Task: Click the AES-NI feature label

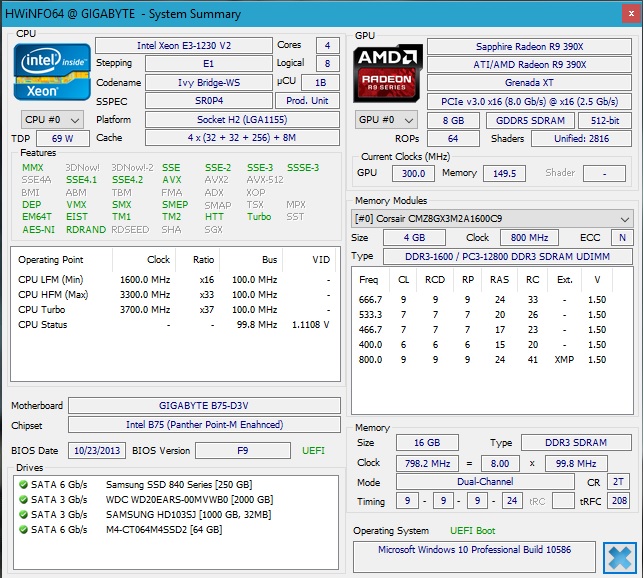Action: point(38,229)
